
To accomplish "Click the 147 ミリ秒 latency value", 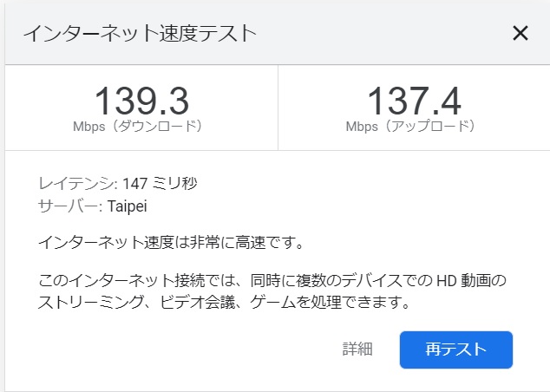I will coord(161,183).
